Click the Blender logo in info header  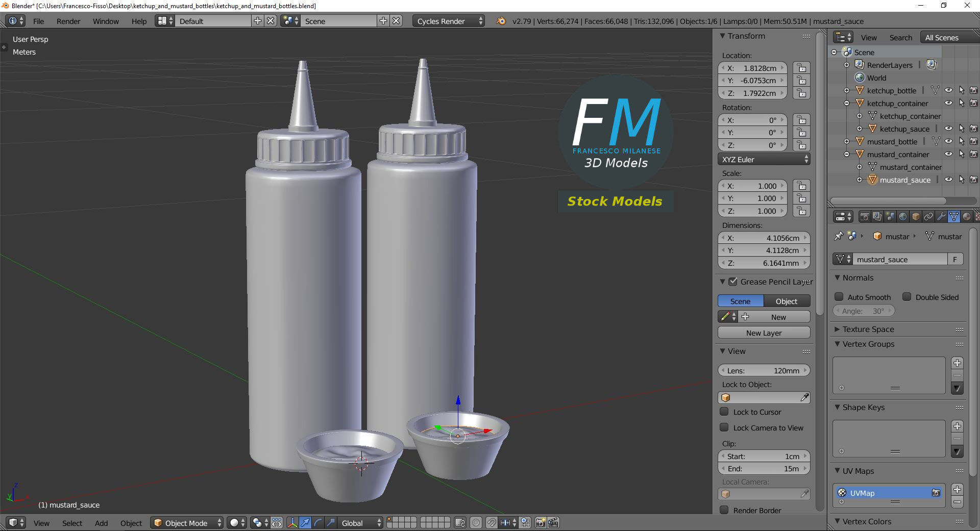(x=501, y=21)
